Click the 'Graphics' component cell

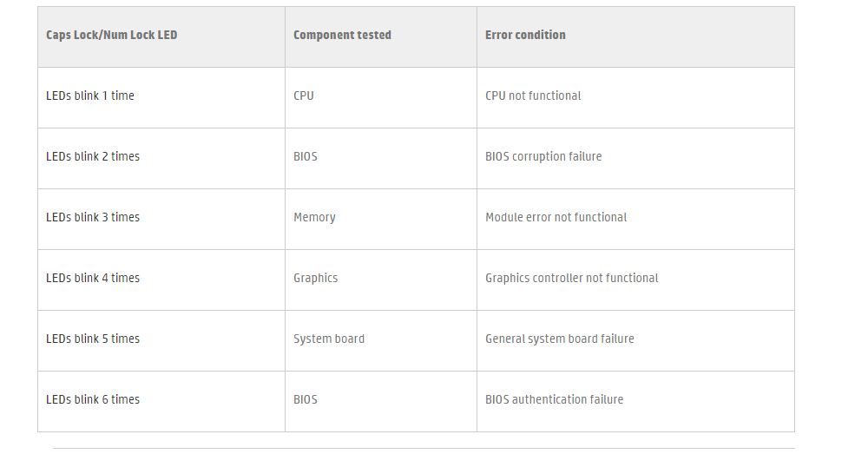click(315, 278)
